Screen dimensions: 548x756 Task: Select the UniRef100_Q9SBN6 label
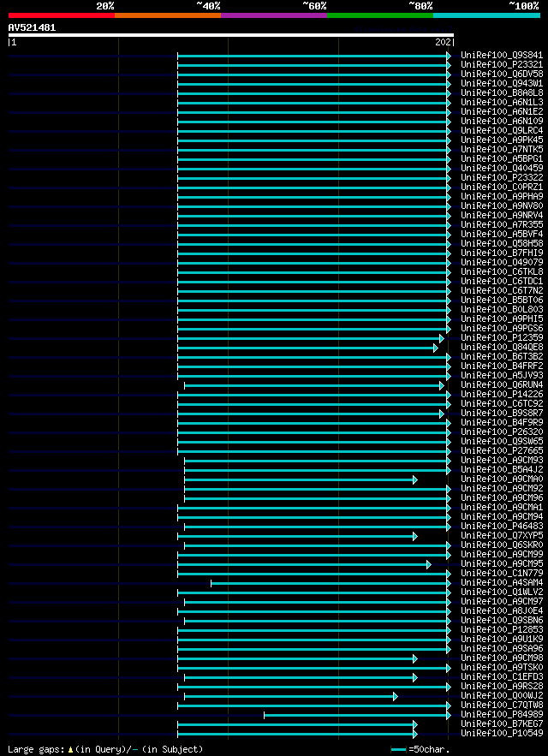pyautogui.click(x=502, y=620)
